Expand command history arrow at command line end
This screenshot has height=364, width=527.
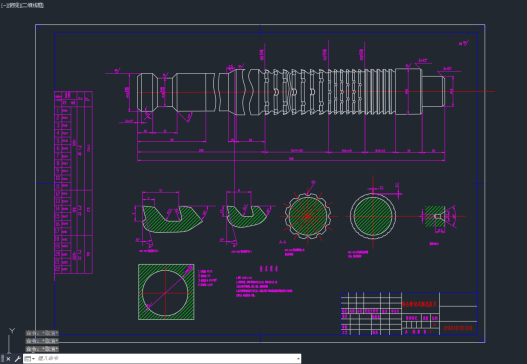coord(298,359)
